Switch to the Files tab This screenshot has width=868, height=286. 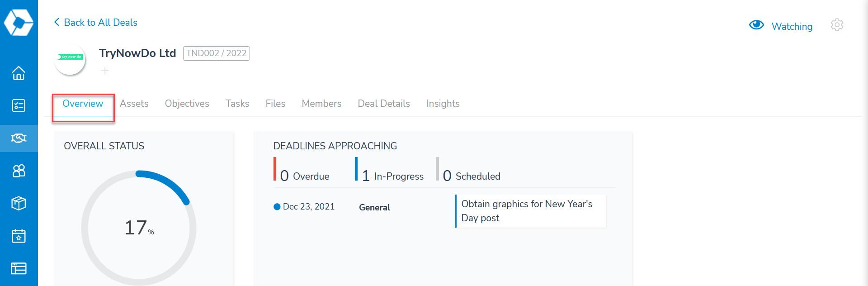pos(275,104)
